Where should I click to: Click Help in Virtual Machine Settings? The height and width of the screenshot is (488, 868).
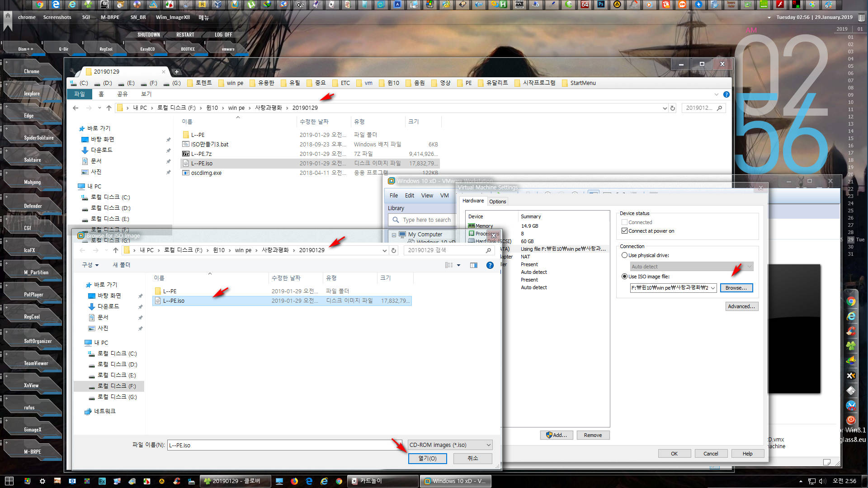(747, 454)
